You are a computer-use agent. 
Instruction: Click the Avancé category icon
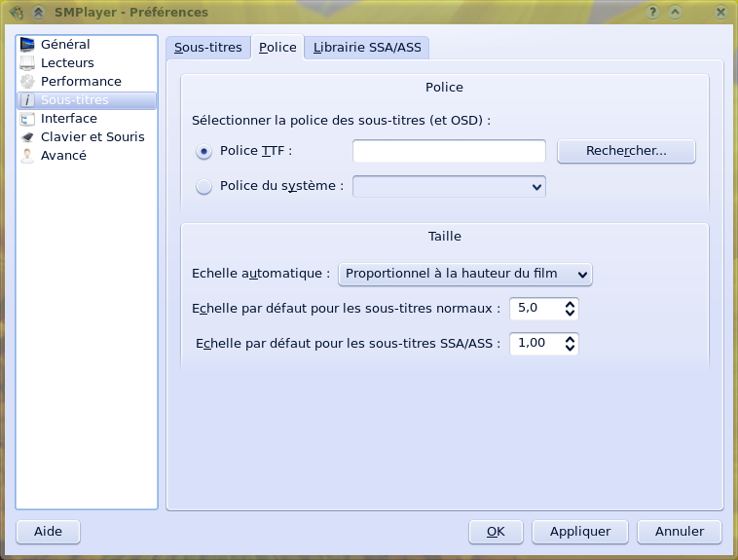27,156
